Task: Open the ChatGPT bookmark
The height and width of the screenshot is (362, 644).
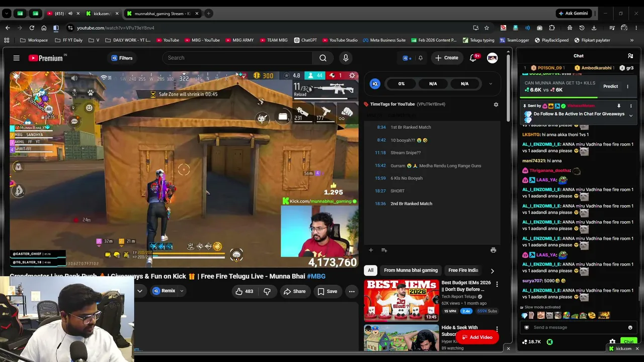Action: [305, 40]
